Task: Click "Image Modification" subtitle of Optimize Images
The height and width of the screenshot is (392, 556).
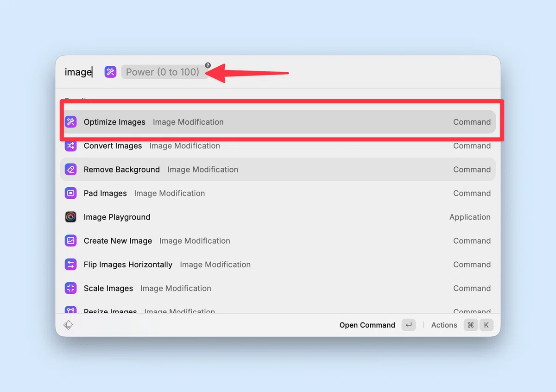Action: [188, 122]
